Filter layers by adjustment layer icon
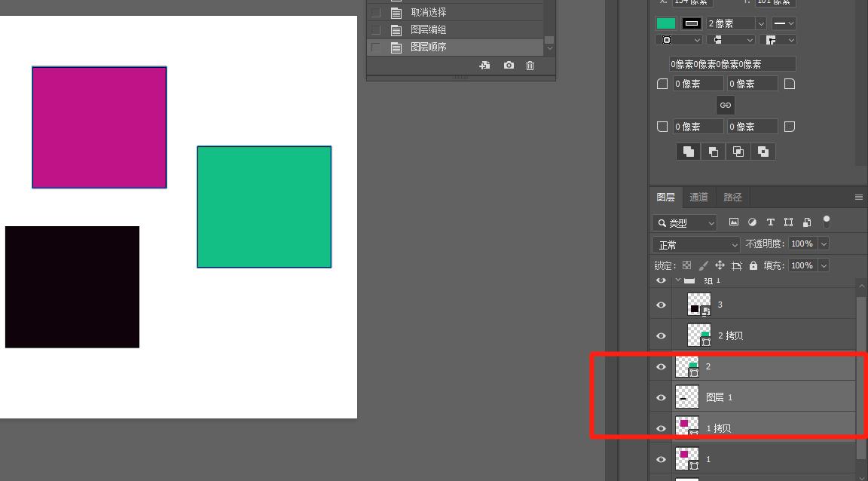Screen dimensions: 868x481 (752, 222)
